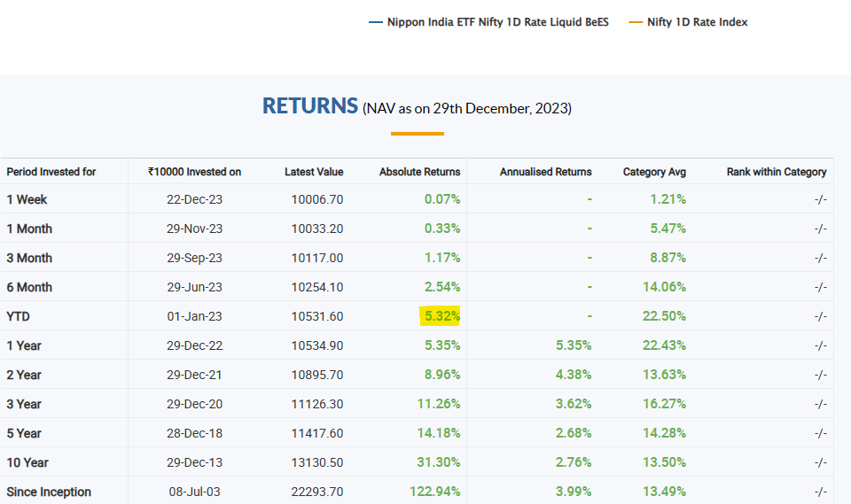The width and height of the screenshot is (851, 504).
Task: Click date 29-Sep-23 in the table
Action: click(x=194, y=259)
